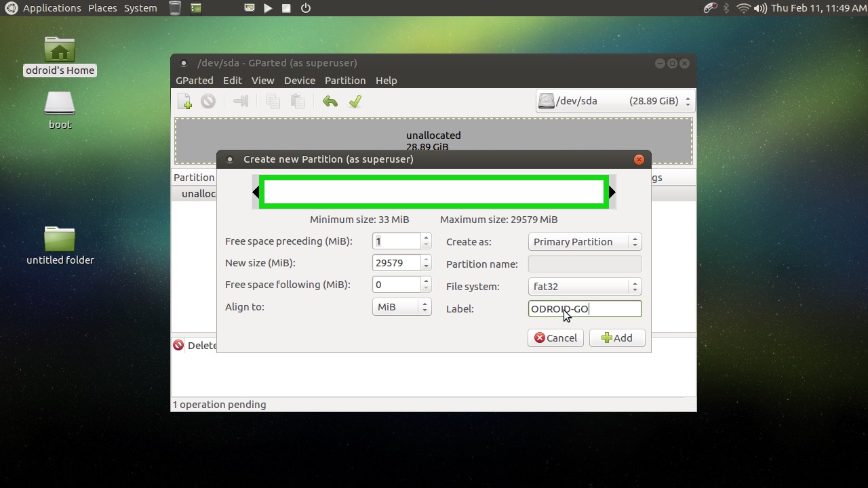Screen dimensions: 868x488
Task: Click the Undo last operation arrow icon
Action: (330, 102)
